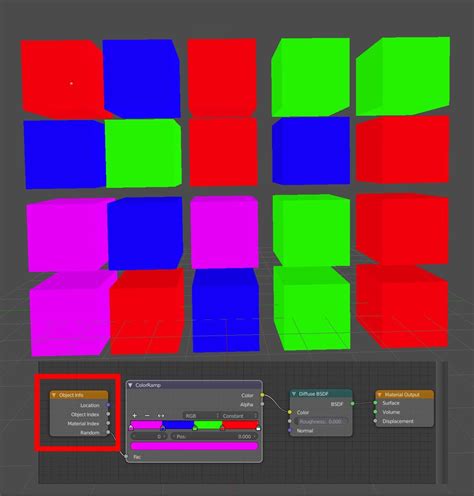The height and width of the screenshot is (496, 474).
Task: Select the only green cube in the second row
Action: 143,153
